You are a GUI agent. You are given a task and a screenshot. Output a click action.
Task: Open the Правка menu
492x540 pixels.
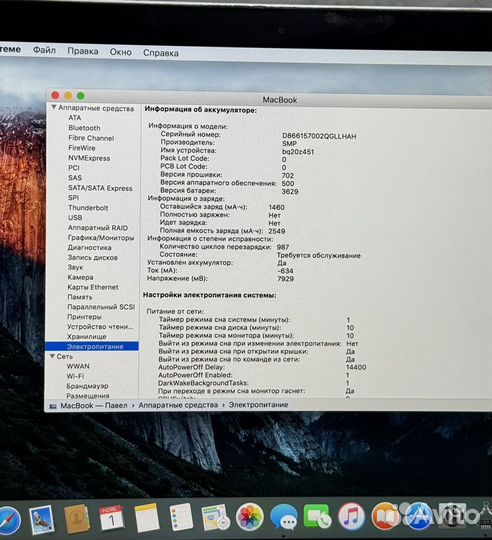tap(83, 51)
